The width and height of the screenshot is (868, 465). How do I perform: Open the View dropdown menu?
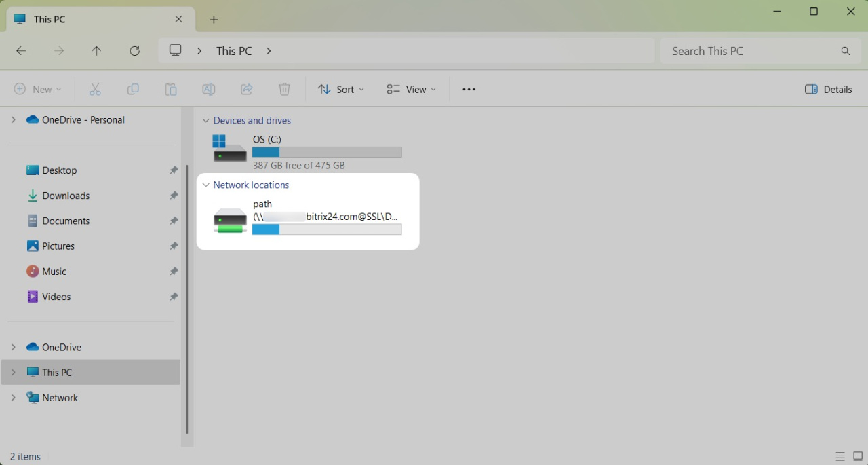412,90
